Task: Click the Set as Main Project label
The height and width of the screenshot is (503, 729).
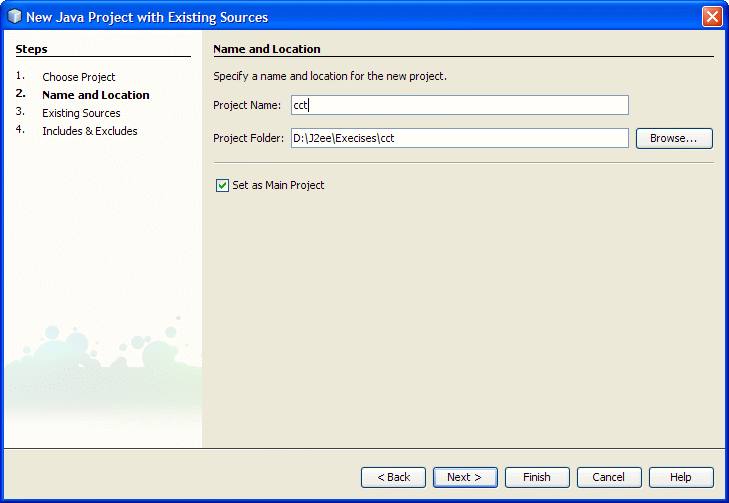Action: tap(278, 185)
